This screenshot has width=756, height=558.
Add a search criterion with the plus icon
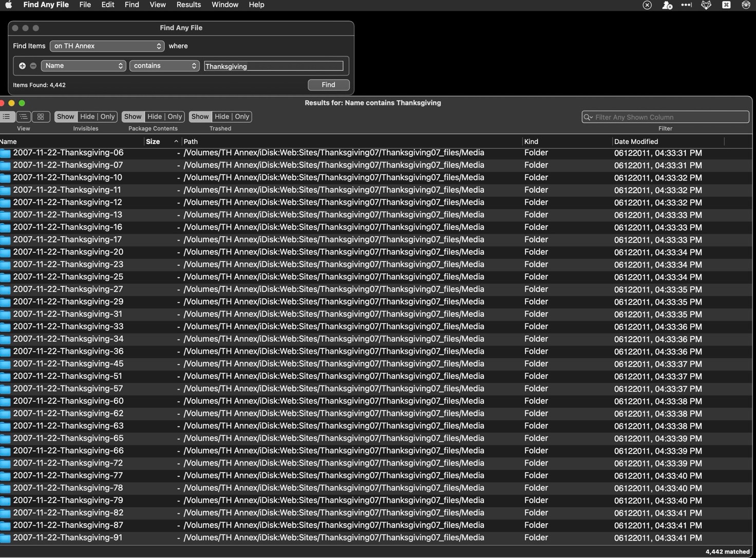[x=22, y=66]
